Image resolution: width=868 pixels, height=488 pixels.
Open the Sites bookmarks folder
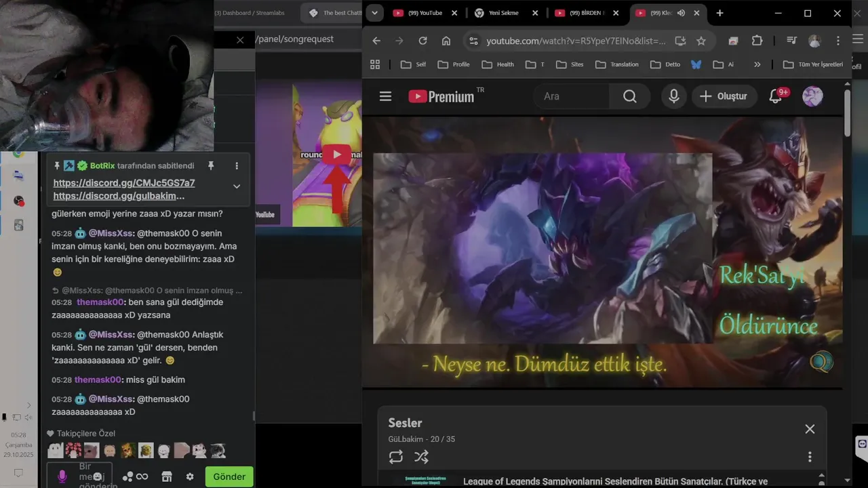(570, 64)
